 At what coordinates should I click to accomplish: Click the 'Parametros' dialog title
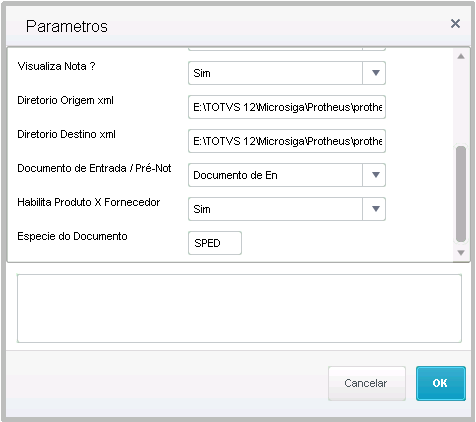click(67, 26)
